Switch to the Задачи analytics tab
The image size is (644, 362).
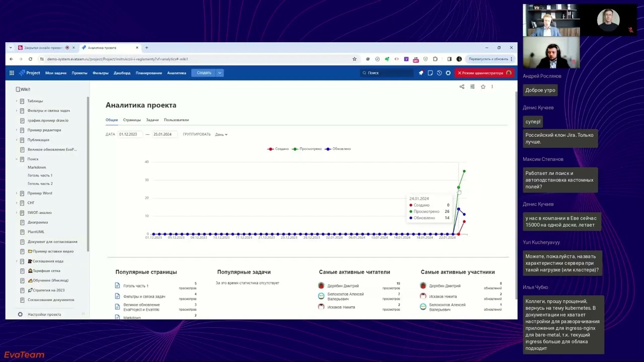coord(152,120)
